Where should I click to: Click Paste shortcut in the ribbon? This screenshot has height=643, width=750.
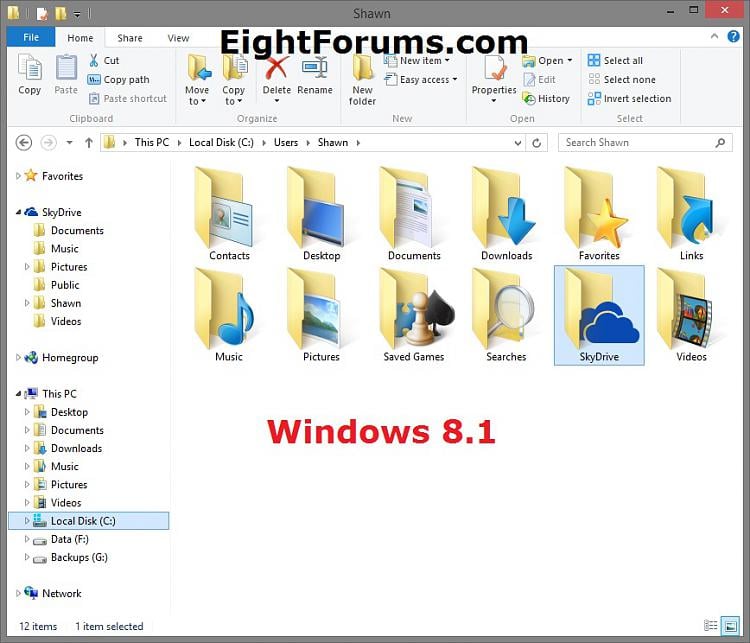click(x=128, y=99)
